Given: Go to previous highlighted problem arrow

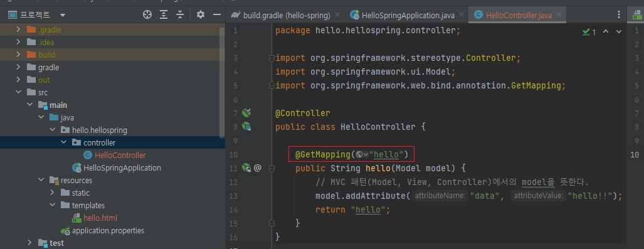Looking at the screenshot, I should point(605,31).
